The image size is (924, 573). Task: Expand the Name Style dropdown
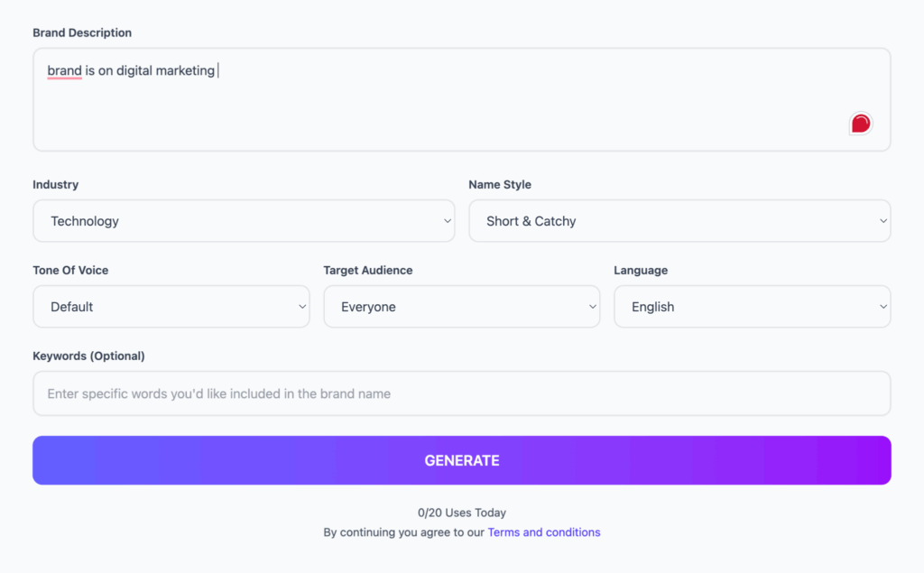679,221
